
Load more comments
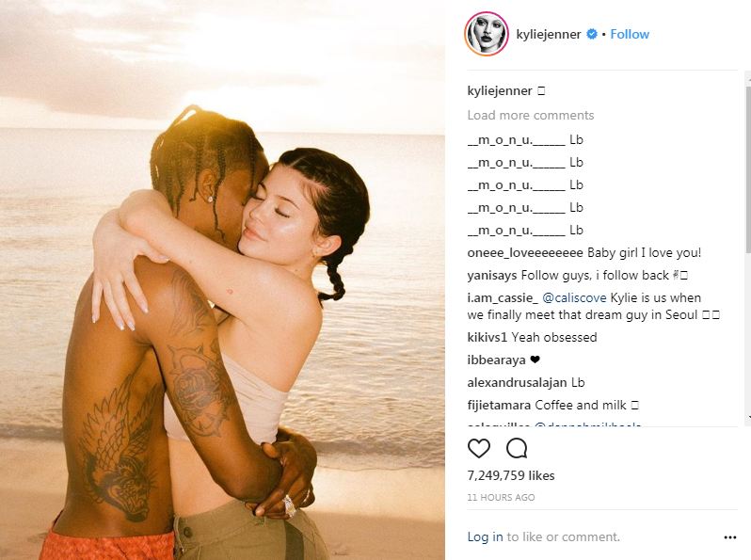coord(530,115)
